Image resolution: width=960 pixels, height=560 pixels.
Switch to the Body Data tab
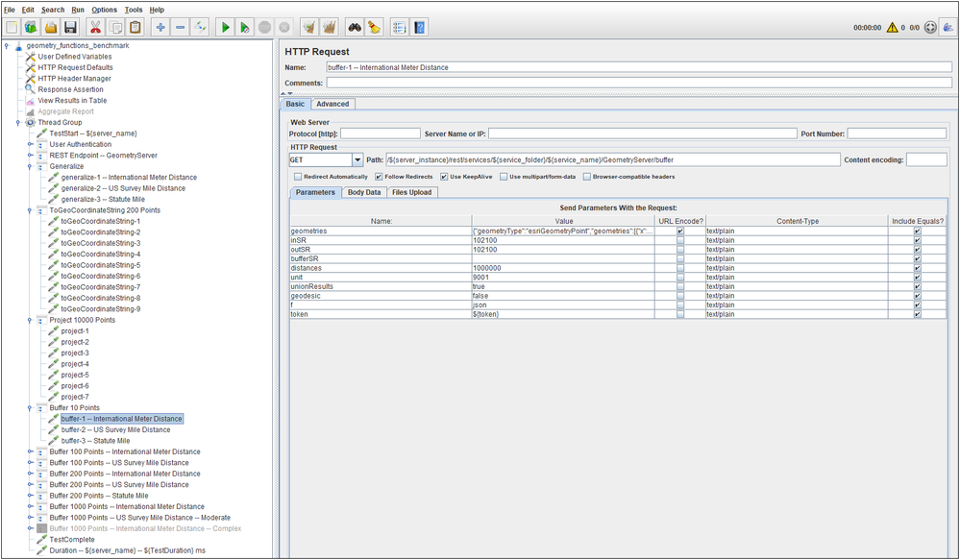point(363,192)
